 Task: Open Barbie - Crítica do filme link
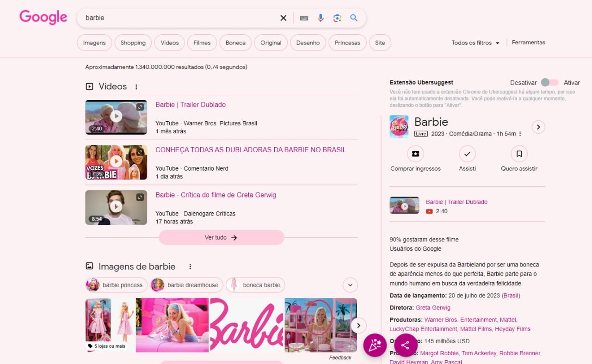(216, 195)
